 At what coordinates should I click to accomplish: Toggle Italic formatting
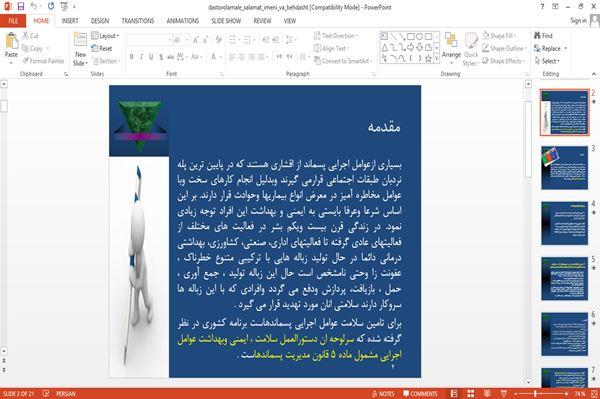[141, 57]
